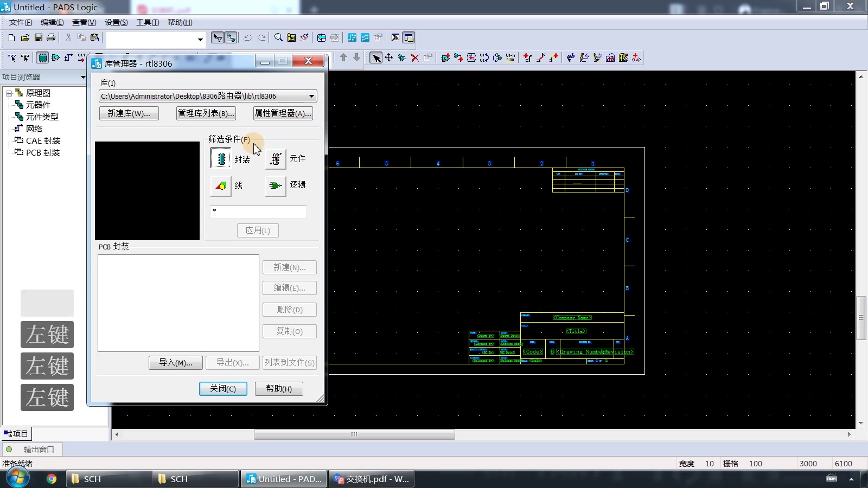The image size is (868, 488).
Task: Open the 项目浏览器 panel dropdown arrow
Action: coord(83,77)
